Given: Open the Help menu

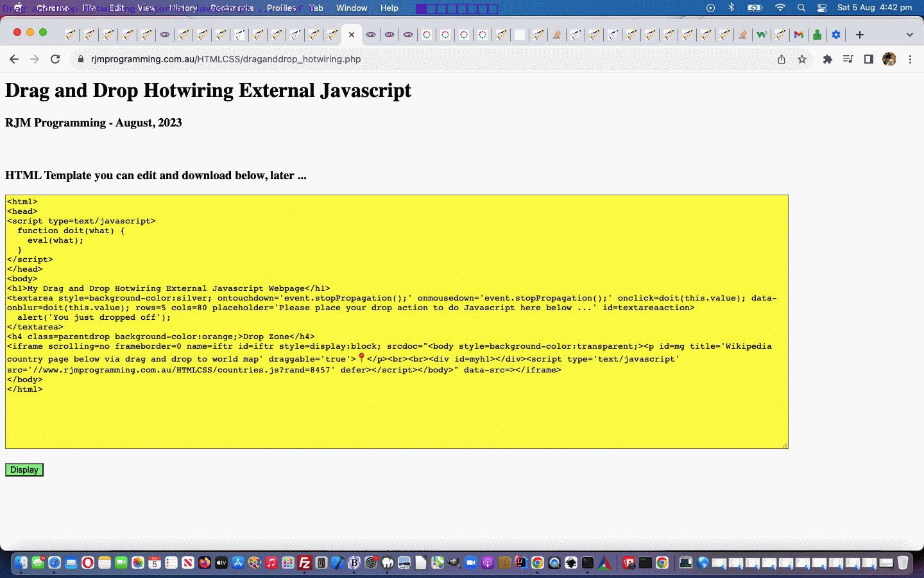Looking at the screenshot, I should (389, 8).
